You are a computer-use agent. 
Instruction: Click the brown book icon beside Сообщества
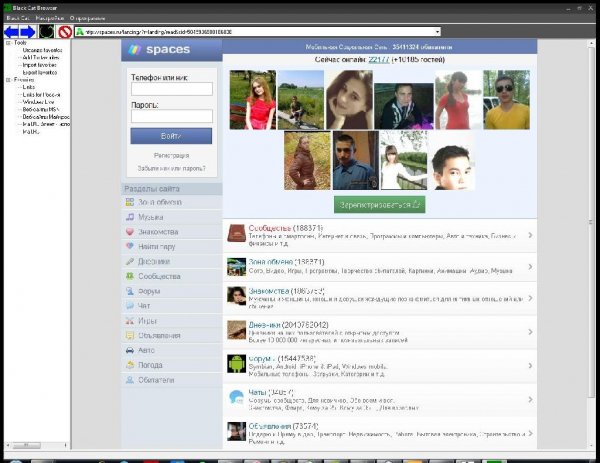click(x=236, y=233)
